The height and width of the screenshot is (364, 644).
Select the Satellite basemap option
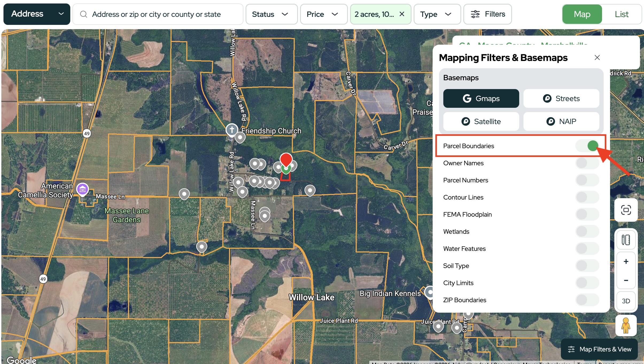click(x=481, y=121)
